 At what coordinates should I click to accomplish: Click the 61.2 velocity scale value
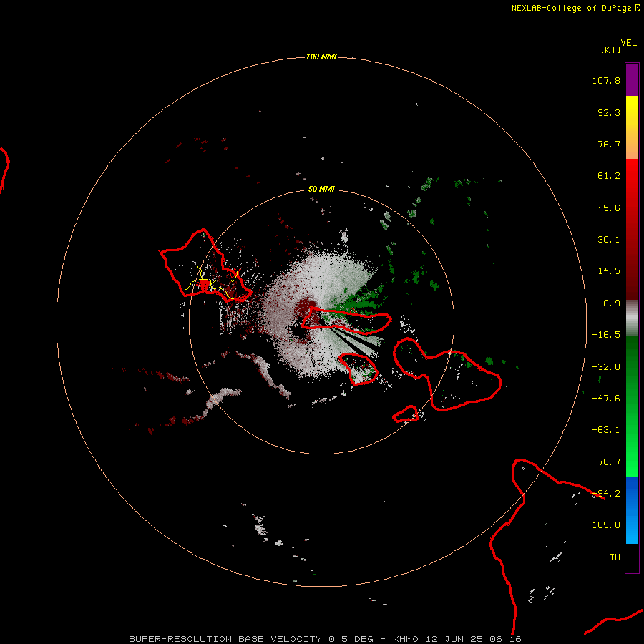coord(609,176)
